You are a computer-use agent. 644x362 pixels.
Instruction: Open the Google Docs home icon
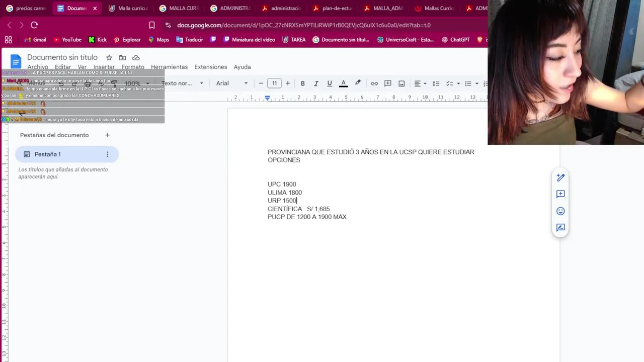point(16,62)
